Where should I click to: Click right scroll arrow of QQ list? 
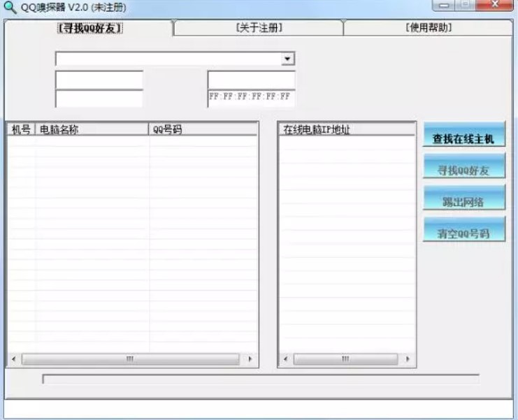[250, 359]
